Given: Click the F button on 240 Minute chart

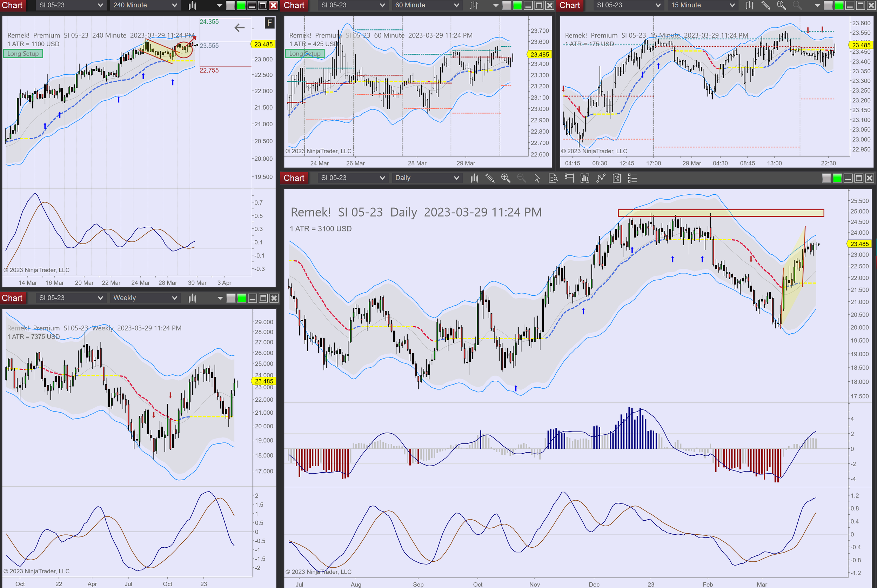Looking at the screenshot, I should [x=269, y=23].
